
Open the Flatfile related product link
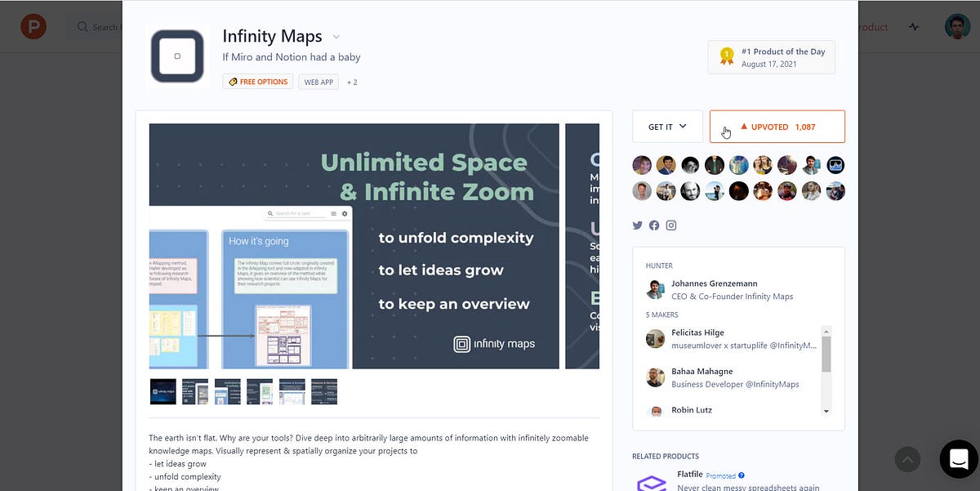tap(690, 474)
